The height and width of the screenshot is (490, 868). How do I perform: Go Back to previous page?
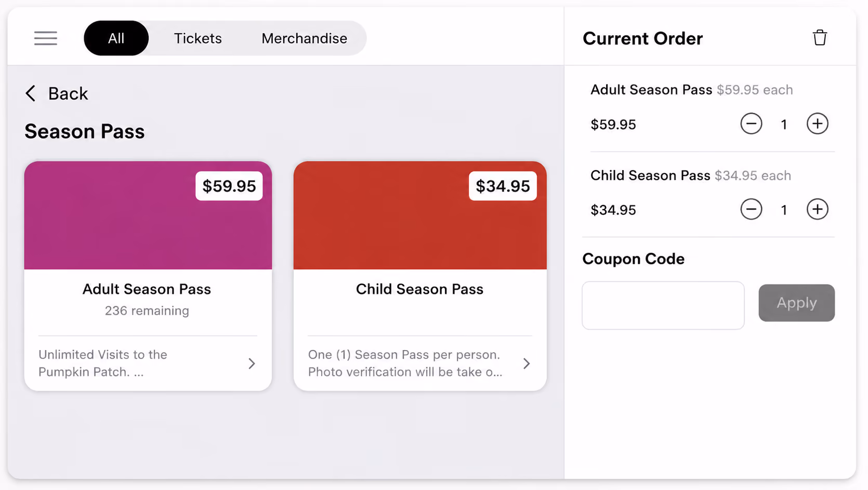(x=68, y=94)
